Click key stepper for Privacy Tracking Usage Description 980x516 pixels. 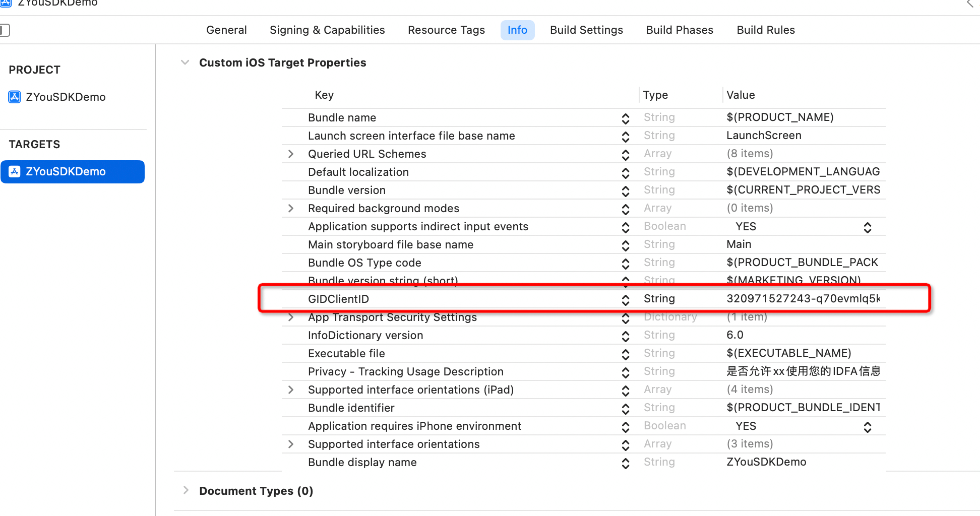click(x=625, y=372)
